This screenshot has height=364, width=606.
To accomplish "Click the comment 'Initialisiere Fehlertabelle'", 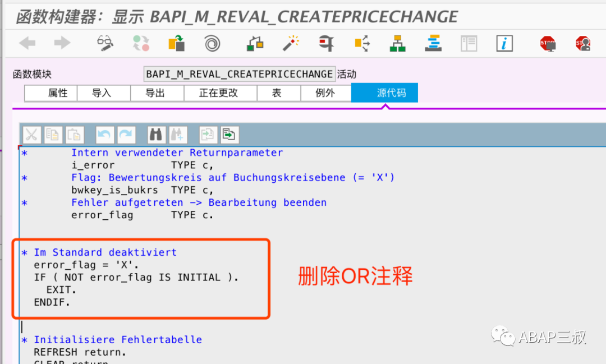I will (118, 340).
